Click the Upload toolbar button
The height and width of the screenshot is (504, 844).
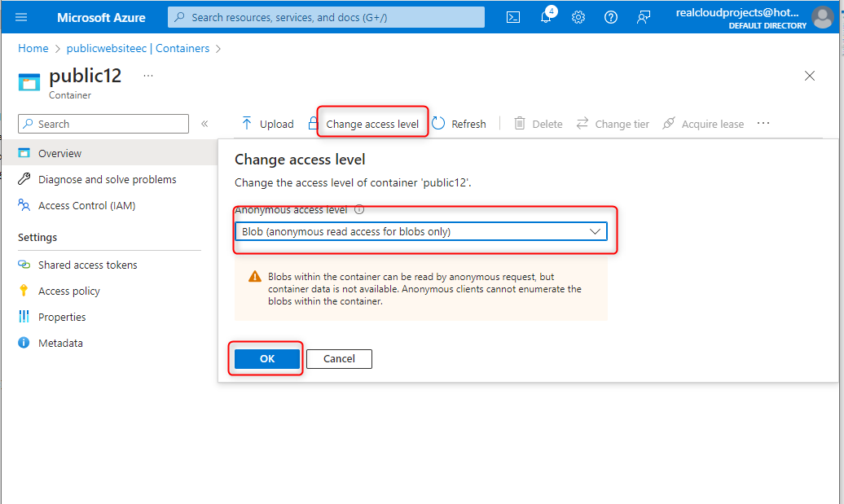[267, 124]
